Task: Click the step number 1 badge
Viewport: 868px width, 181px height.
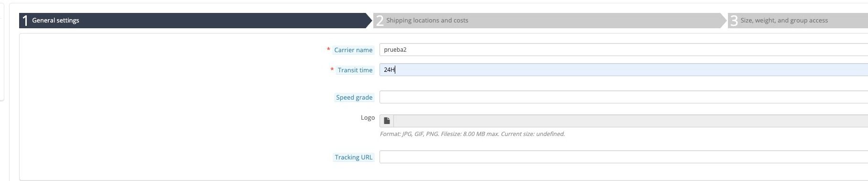Action: [25, 21]
